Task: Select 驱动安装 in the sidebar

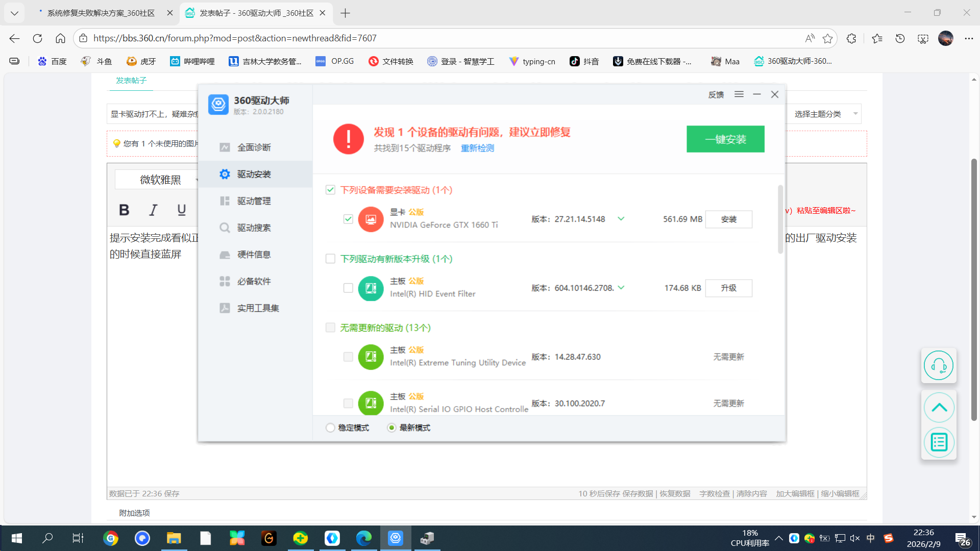Action: click(x=254, y=174)
